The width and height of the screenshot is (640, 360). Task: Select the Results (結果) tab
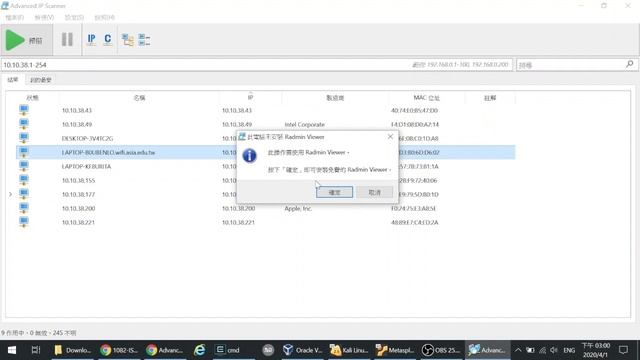[x=13, y=80]
